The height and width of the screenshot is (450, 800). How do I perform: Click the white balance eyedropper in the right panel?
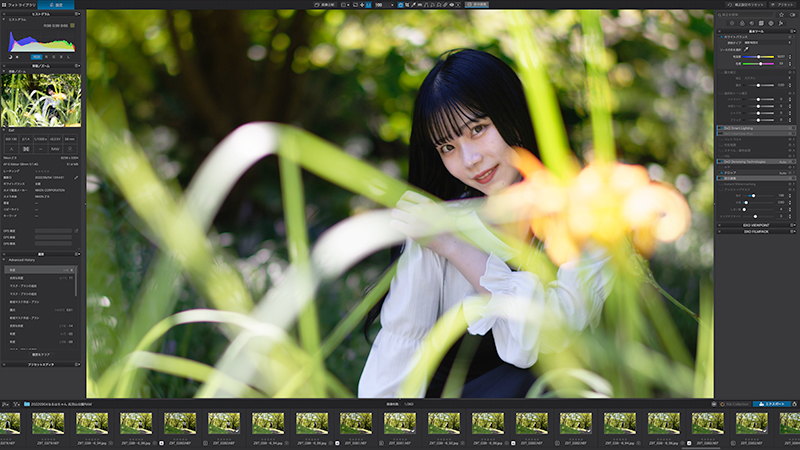point(746,49)
